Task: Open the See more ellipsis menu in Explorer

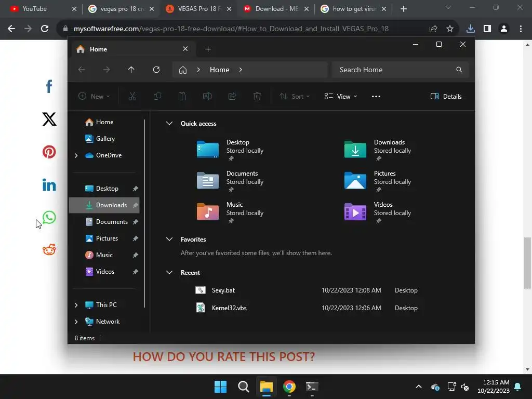Action: coord(376,96)
